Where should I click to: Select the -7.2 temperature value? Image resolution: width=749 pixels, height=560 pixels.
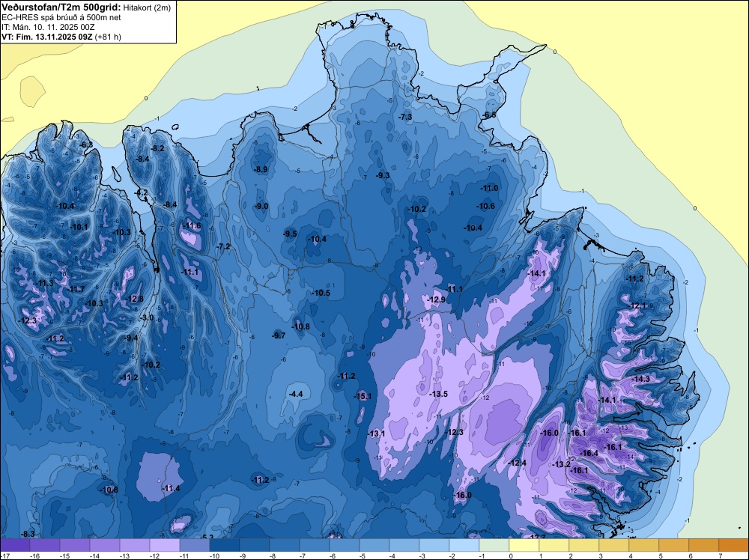[223, 246]
